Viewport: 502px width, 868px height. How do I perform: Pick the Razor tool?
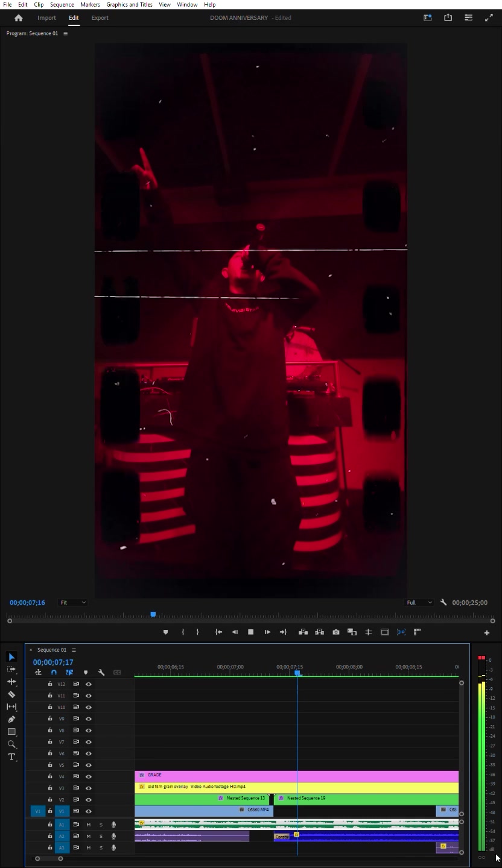pyautogui.click(x=11, y=694)
